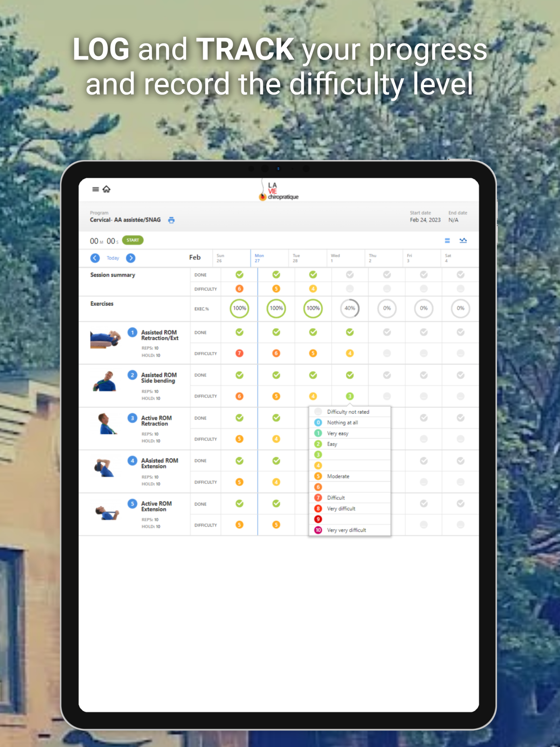Select the Mon 27 column header

270,258
